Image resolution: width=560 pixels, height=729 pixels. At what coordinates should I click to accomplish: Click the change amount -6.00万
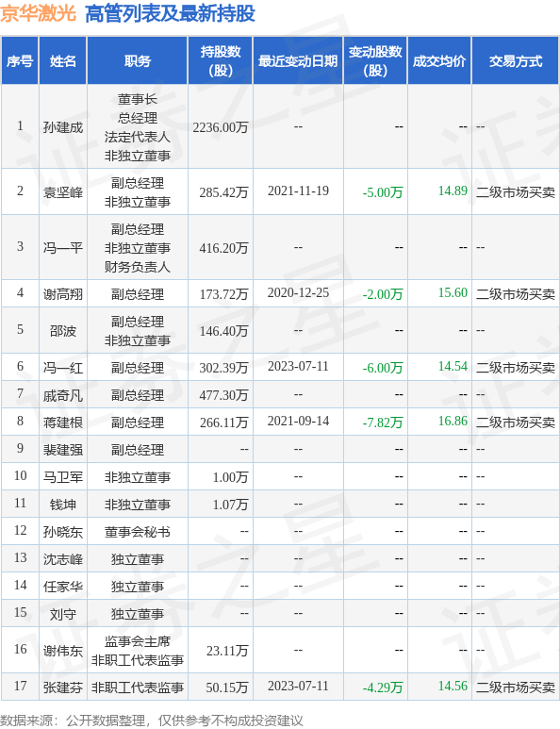(383, 368)
